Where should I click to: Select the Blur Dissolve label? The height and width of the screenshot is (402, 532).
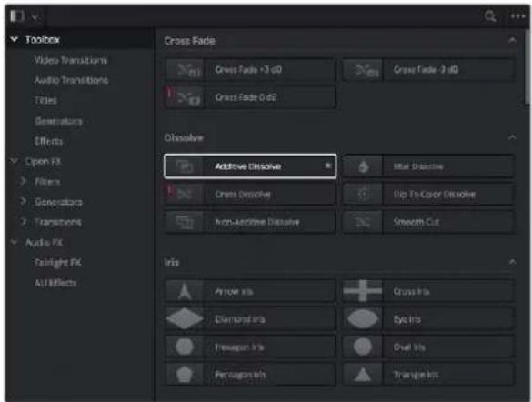tap(418, 166)
